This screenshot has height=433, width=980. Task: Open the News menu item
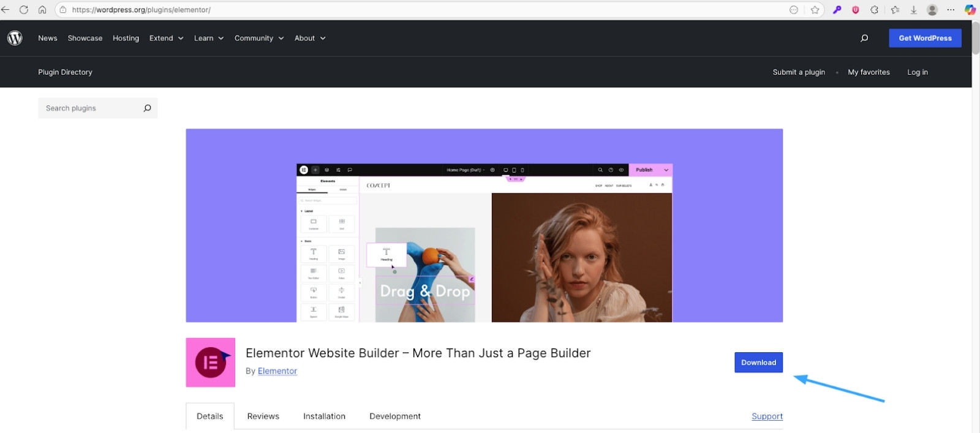(48, 38)
